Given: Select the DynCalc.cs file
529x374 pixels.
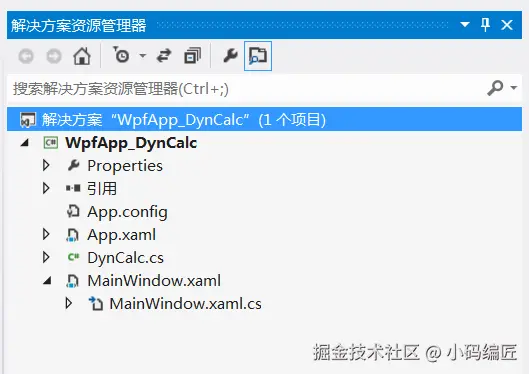Looking at the screenshot, I should coord(126,258).
